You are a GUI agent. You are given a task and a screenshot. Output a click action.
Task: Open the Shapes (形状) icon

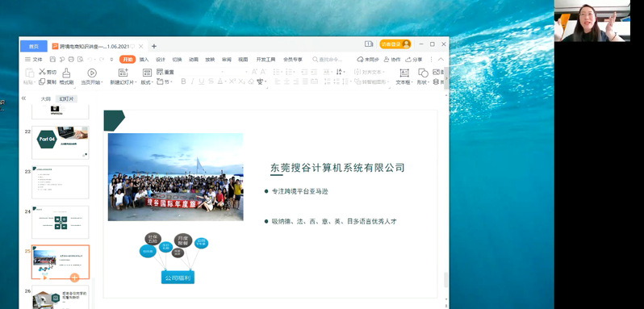tap(423, 73)
